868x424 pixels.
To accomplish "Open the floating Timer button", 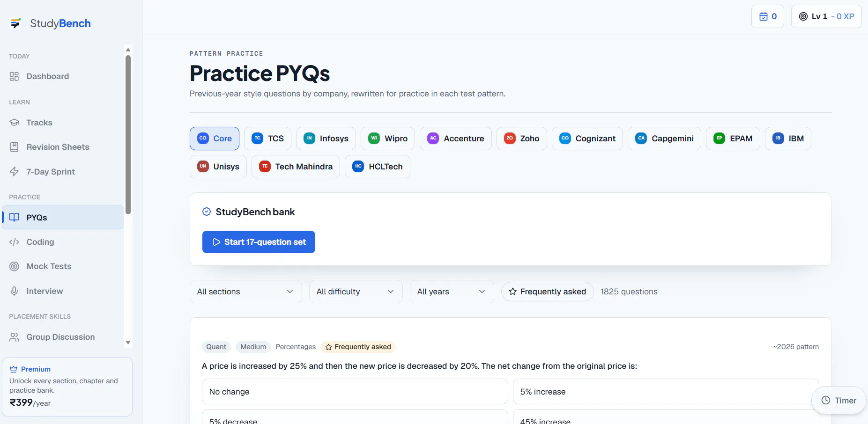I will click(x=839, y=401).
